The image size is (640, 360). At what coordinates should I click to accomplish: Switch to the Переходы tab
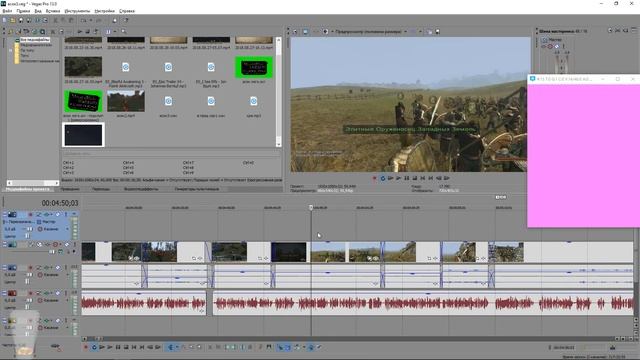[x=101, y=189]
